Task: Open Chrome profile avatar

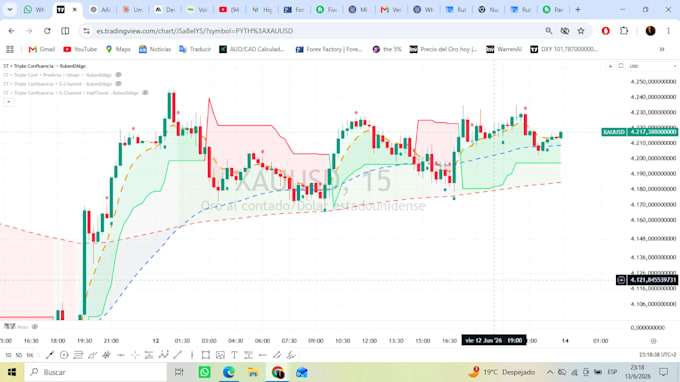Action: 650,31
